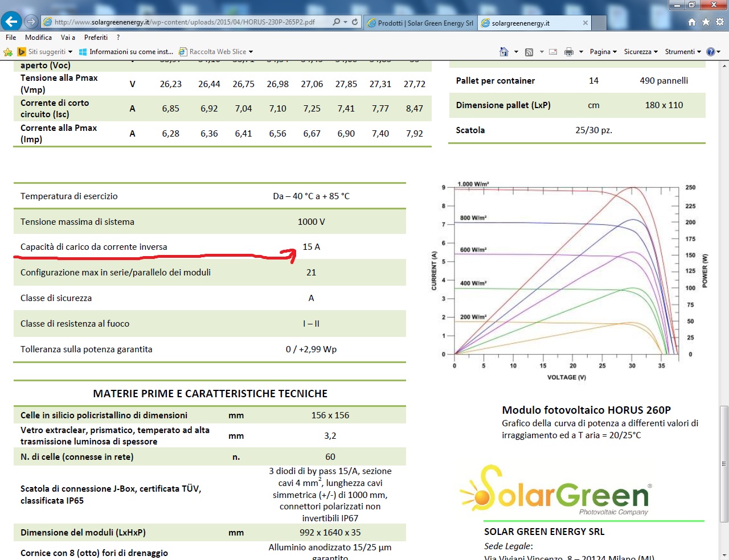
Task: Click 'SOLAR GREEN ENERGY SRL' heading
Action: click(544, 532)
